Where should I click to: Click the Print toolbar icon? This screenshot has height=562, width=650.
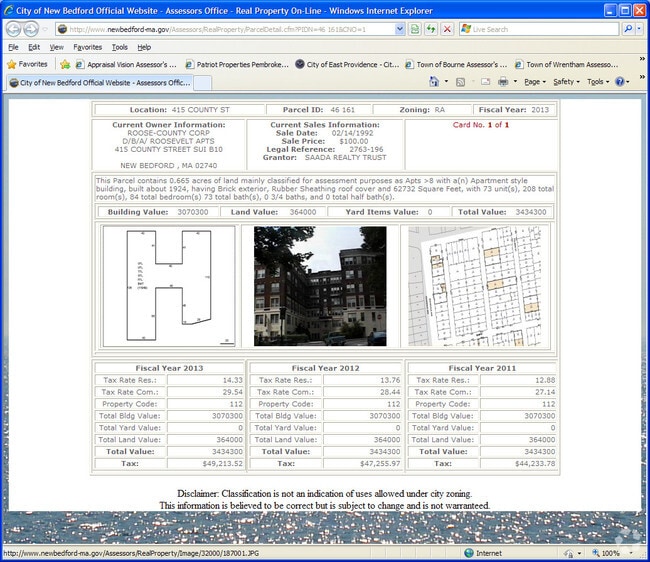502,82
